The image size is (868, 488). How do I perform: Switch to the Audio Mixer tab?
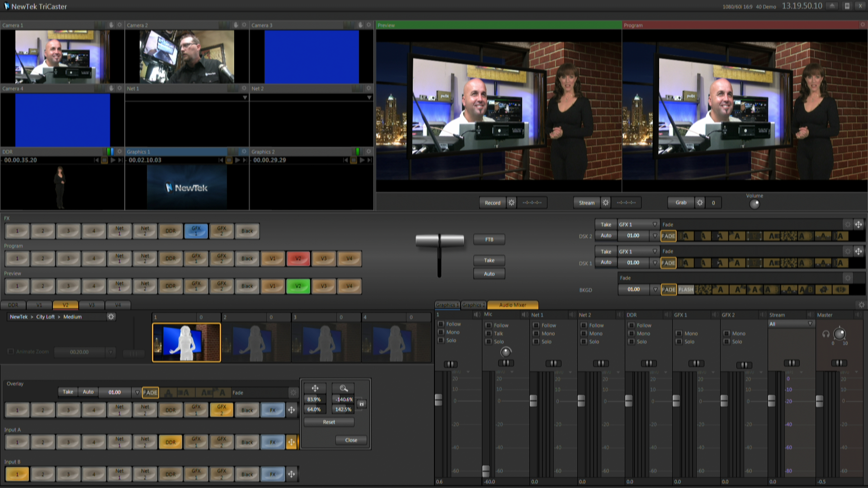coord(513,305)
